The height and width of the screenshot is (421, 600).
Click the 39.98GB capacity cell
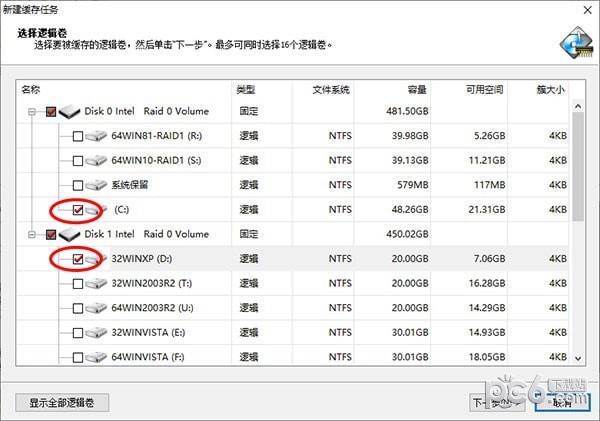pos(410,136)
